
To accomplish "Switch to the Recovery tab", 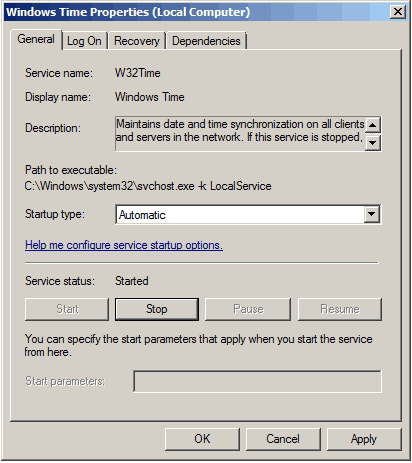I will coord(137,41).
